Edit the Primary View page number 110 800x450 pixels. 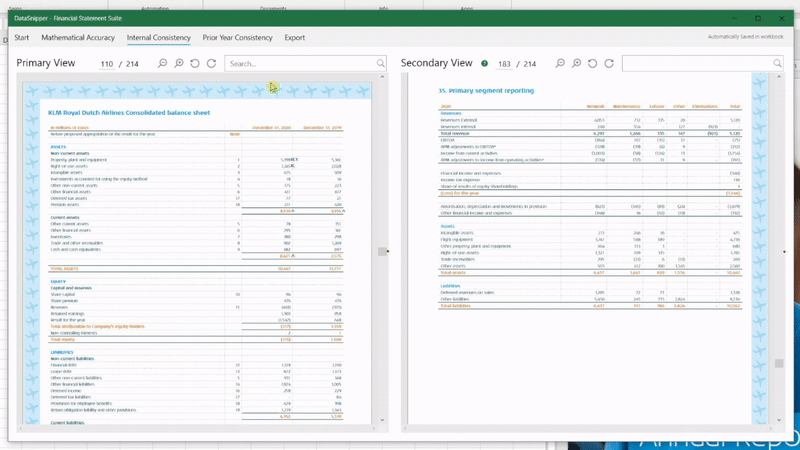tap(107, 64)
